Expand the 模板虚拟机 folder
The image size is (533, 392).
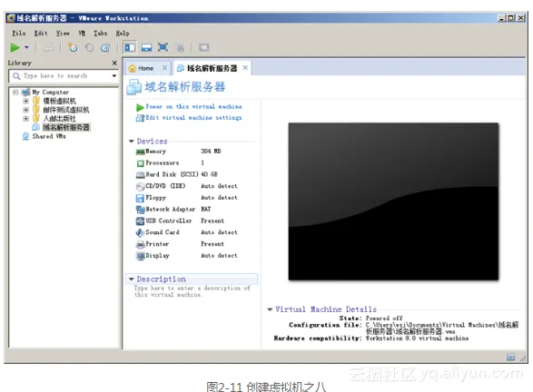coord(25,101)
